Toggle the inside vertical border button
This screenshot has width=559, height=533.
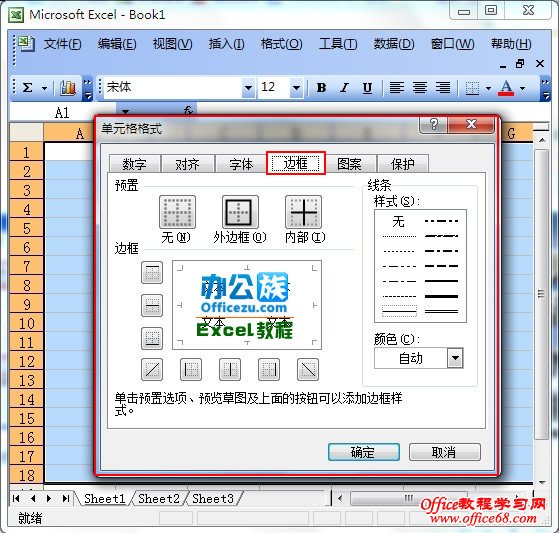(x=230, y=369)
